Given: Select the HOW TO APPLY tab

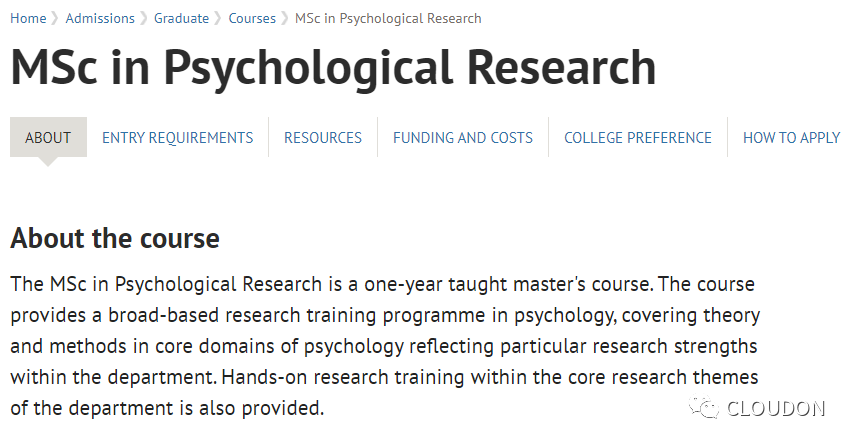Looking at the screenshot, I should [792, 138].
